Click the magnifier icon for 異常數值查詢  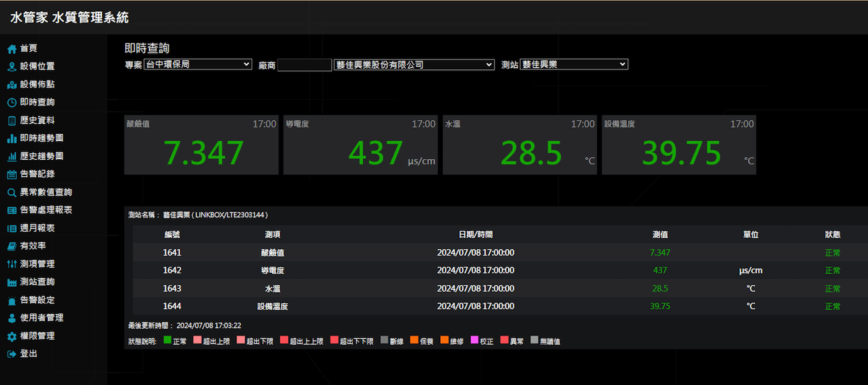[12, 192]
